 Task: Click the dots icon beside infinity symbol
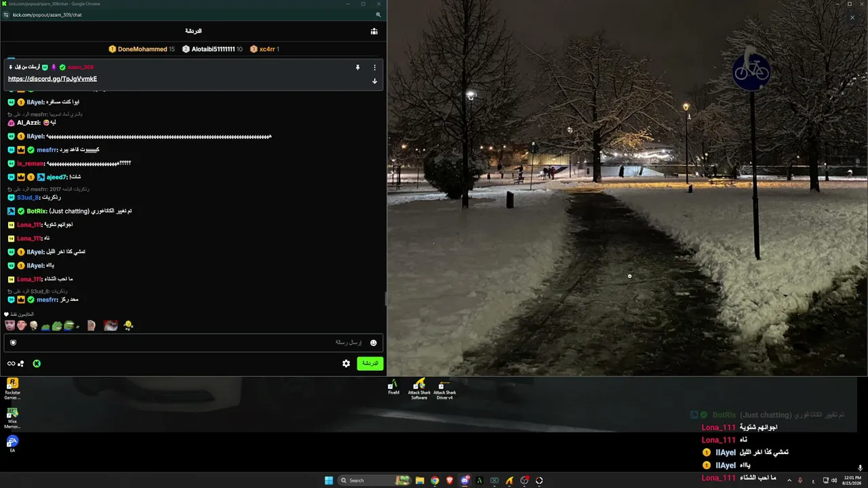pos(21,364)
